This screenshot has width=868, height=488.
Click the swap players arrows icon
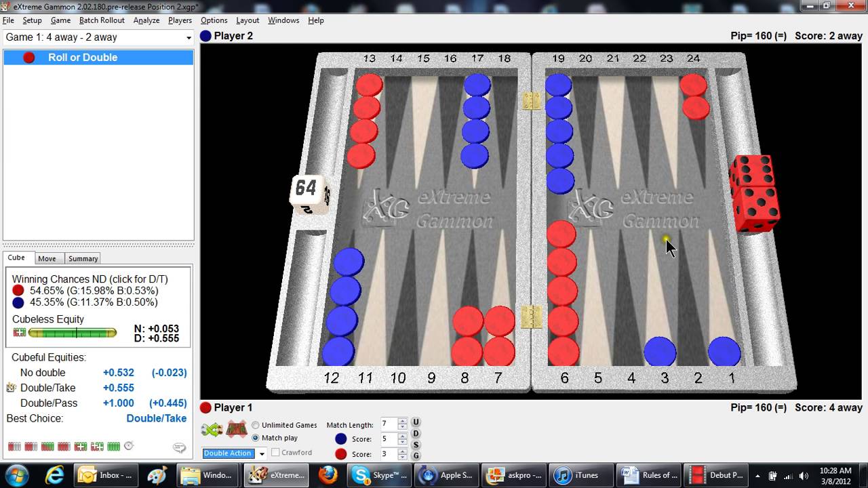click(x=212, y=429)
